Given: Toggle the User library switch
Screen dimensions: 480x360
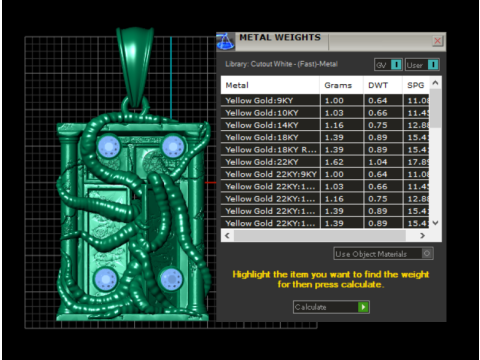Looking at the screenshot, I should click(x=423, y=65).
